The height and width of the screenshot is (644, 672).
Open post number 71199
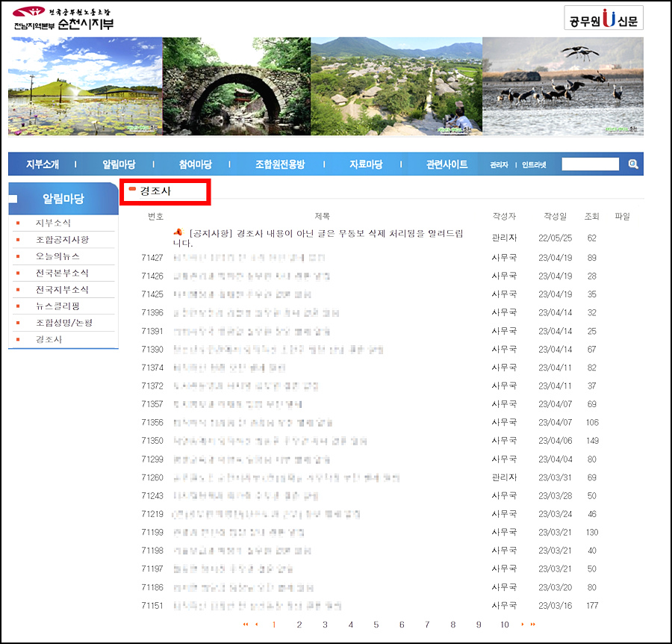239,532
